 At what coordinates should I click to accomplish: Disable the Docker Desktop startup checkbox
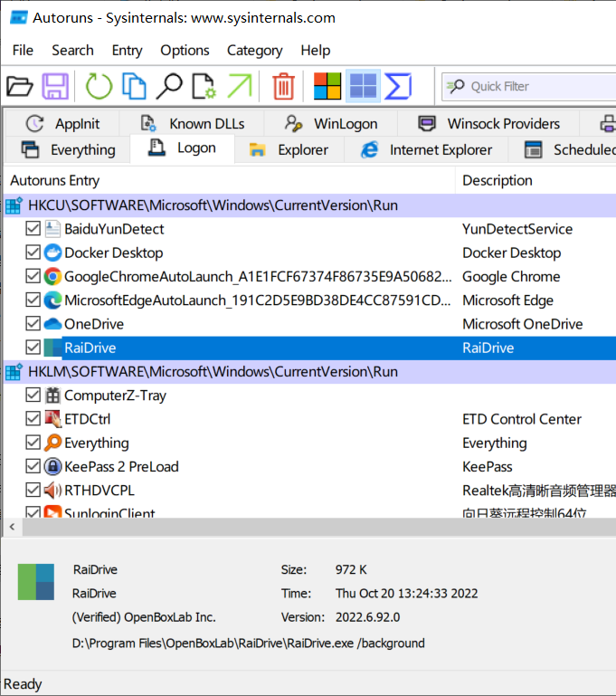[x=33, y=253]
